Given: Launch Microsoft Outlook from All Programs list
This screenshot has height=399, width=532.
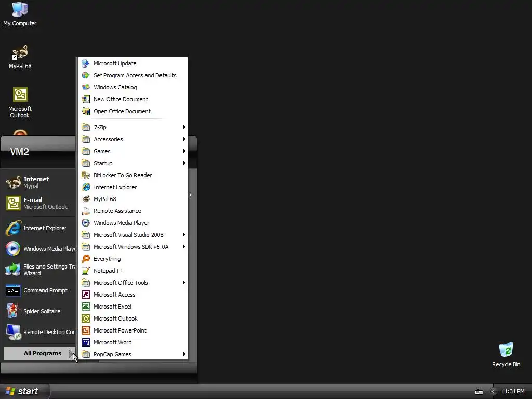Looking at the screenshot, I should point(133,318).
